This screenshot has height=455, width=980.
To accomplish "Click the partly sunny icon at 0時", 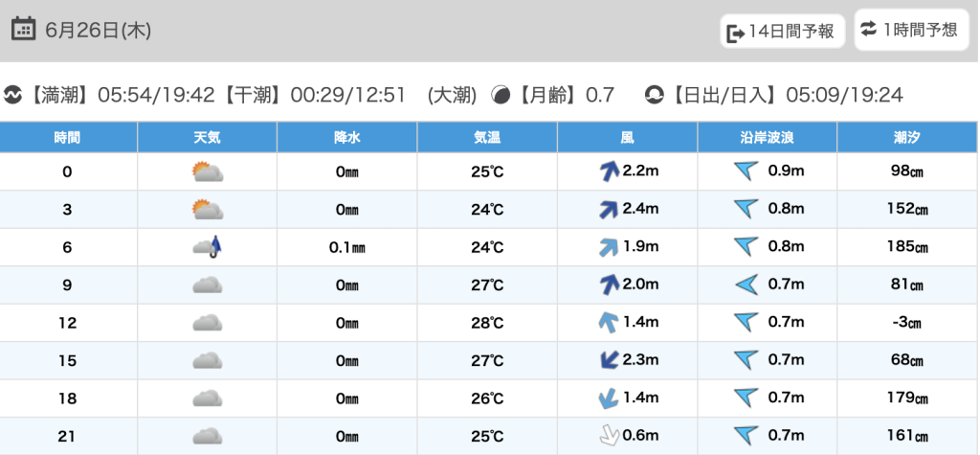I will click(x=208, y=172).
